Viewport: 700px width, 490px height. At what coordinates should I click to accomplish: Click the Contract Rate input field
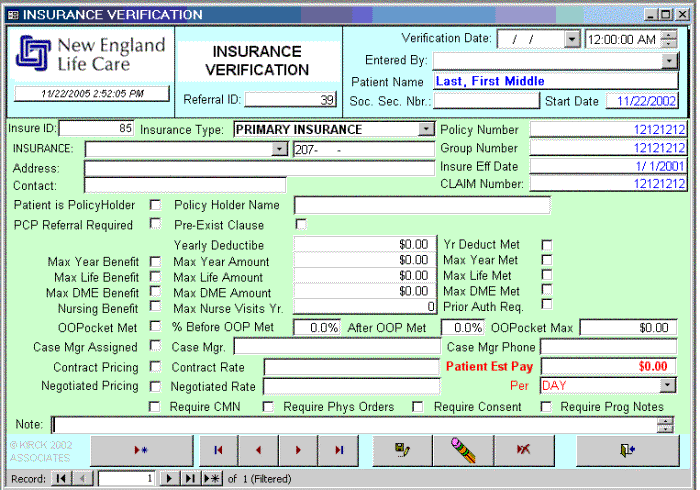coord(352,367)
